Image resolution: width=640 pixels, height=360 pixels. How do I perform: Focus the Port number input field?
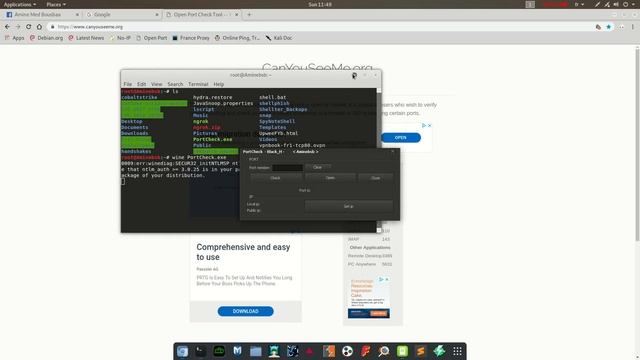[287, 168]
